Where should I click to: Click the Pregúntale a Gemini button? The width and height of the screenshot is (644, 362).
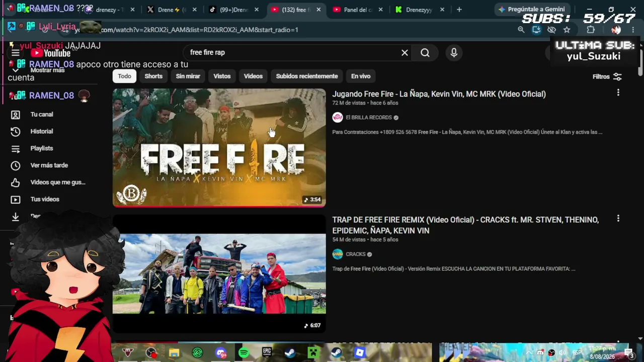coord(533,10)
